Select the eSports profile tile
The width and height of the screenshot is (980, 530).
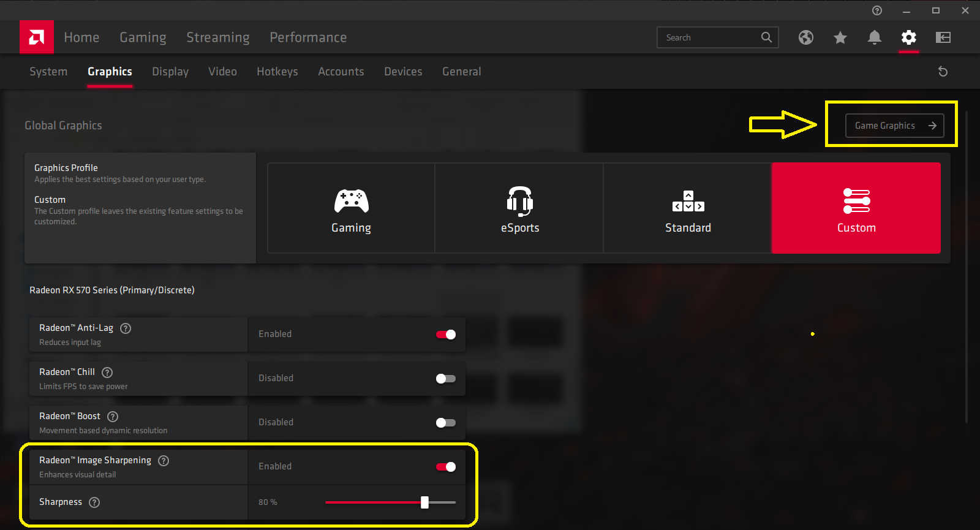point(519,208)
